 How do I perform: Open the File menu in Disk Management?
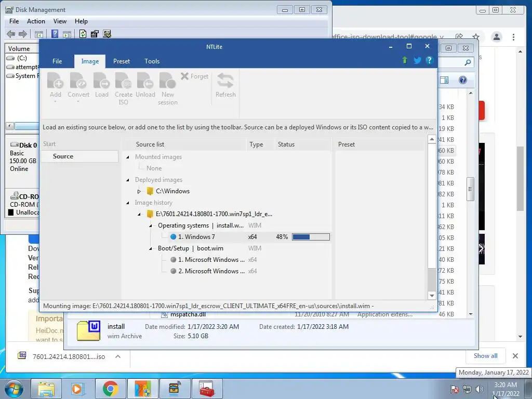tap(14, 21)
